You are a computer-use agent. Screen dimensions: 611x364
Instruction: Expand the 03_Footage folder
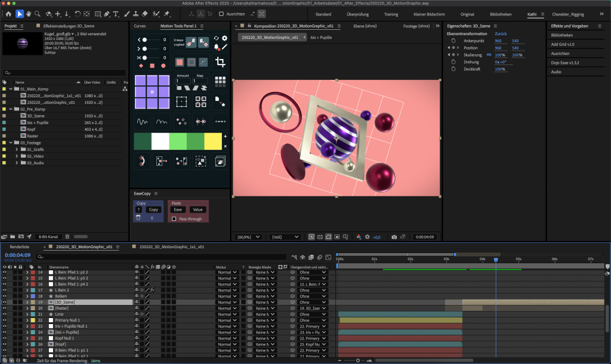click(x=10, y=143)
